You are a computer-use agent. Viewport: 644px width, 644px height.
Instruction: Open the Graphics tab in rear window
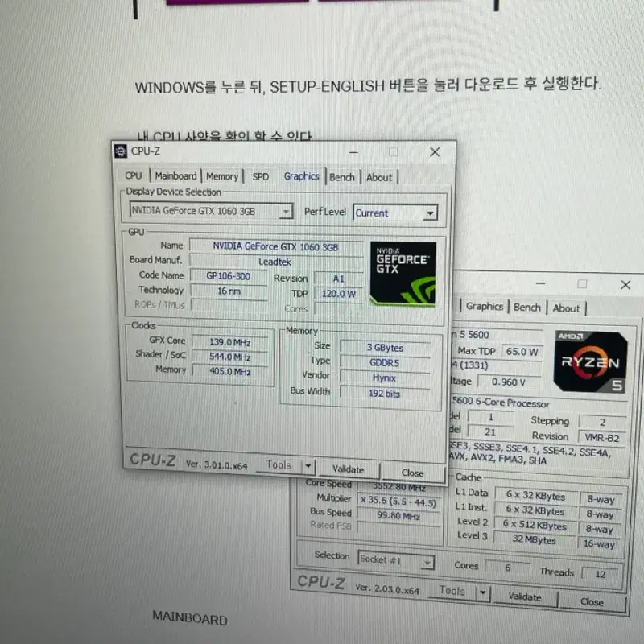click(x=485, y=307)
